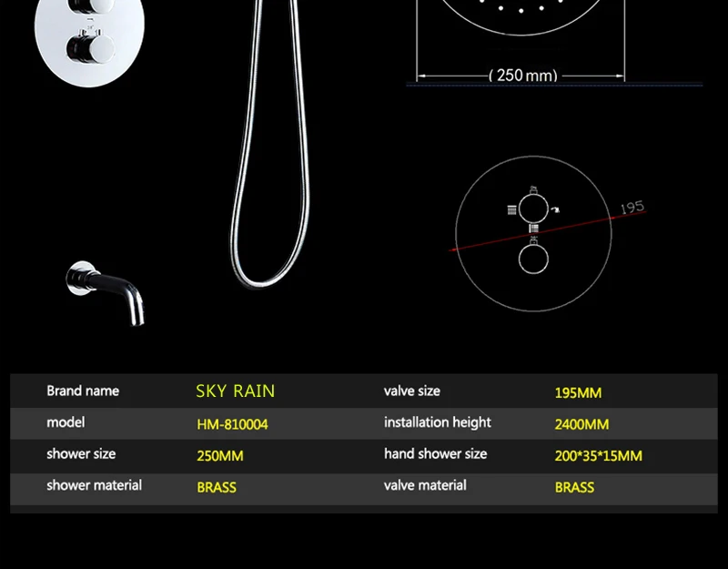The image size is (728, 569).
Task: Click the "hand shower size" label
Action: click(436, 453)
